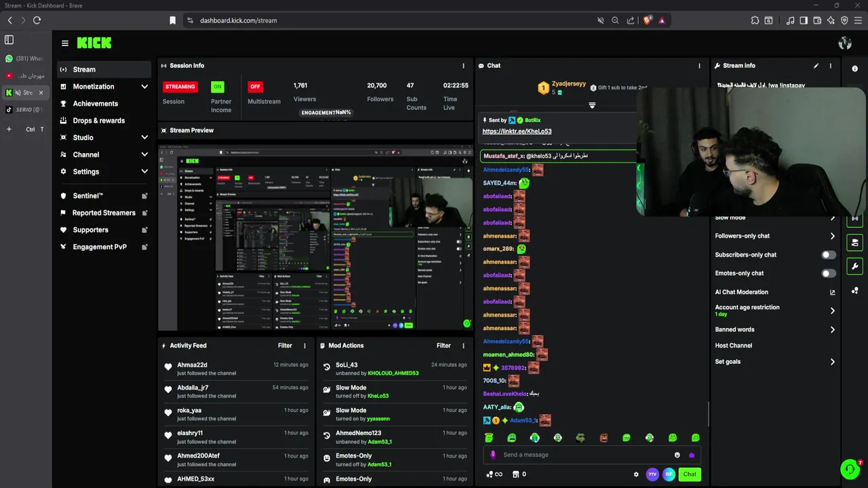This screenshot has width=868, height=488.
Task: Click KHOLOUD_AHMED53 moderator name
Action: 393,373
